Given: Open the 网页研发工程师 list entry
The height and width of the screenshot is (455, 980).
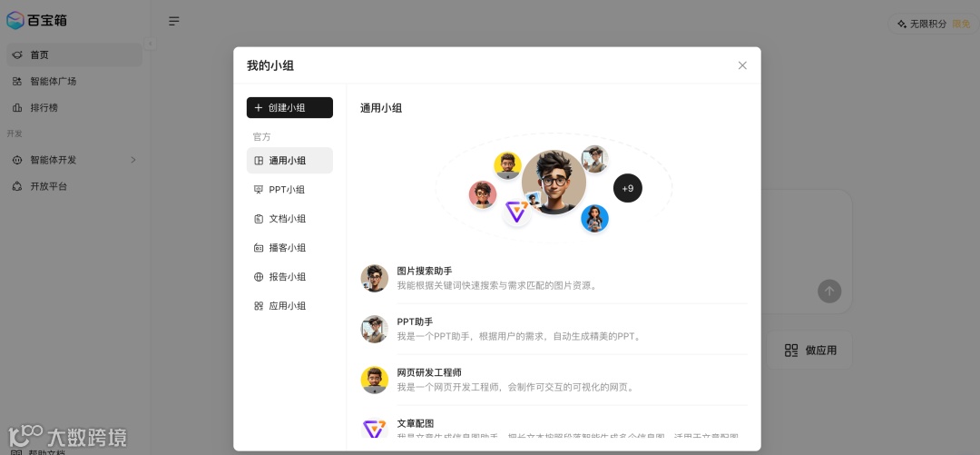Looking at the screenshot, I should [554, 380].
